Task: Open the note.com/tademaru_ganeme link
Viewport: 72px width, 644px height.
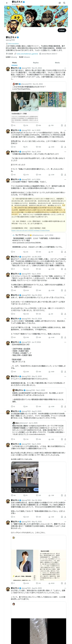Action: 27,54
